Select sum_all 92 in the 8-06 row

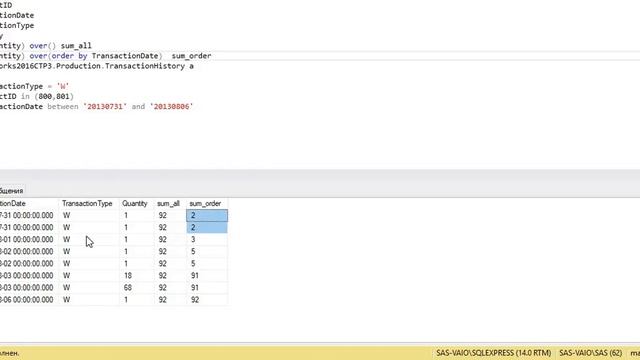[170, 300]
